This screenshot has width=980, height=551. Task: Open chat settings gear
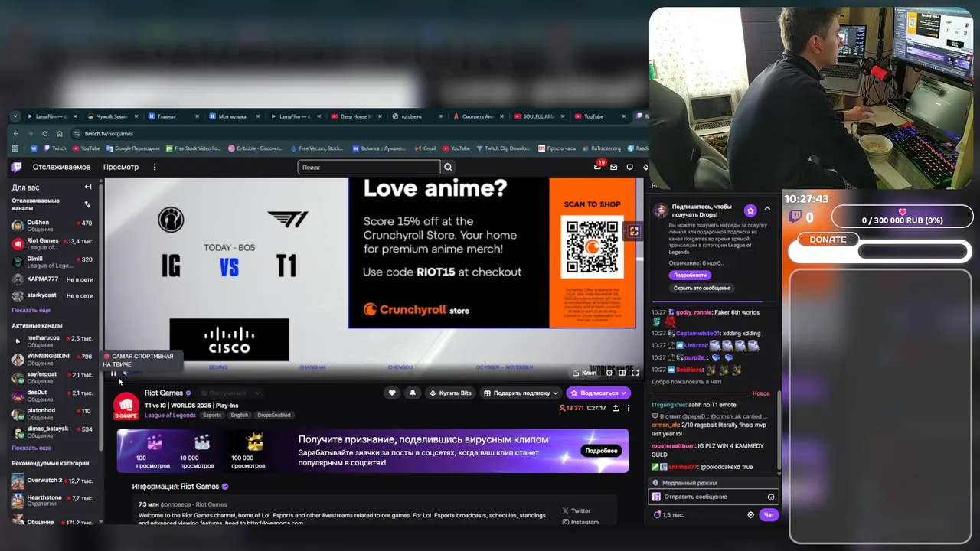tap(751, 515)
